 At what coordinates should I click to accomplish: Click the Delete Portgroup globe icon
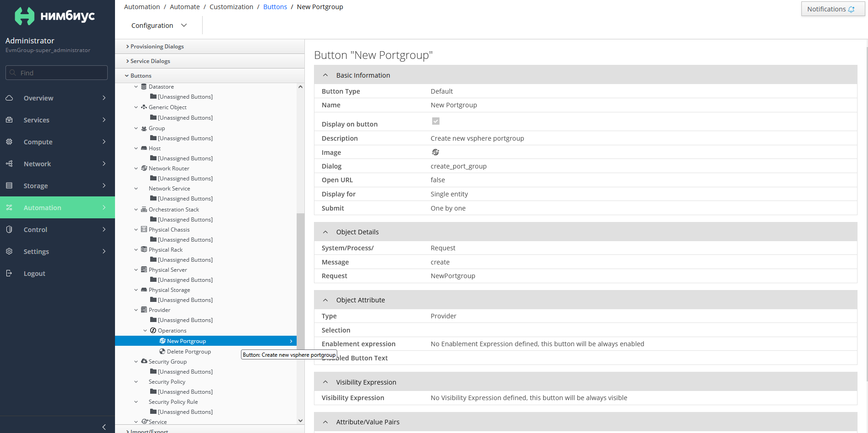[x=162, y=351]
